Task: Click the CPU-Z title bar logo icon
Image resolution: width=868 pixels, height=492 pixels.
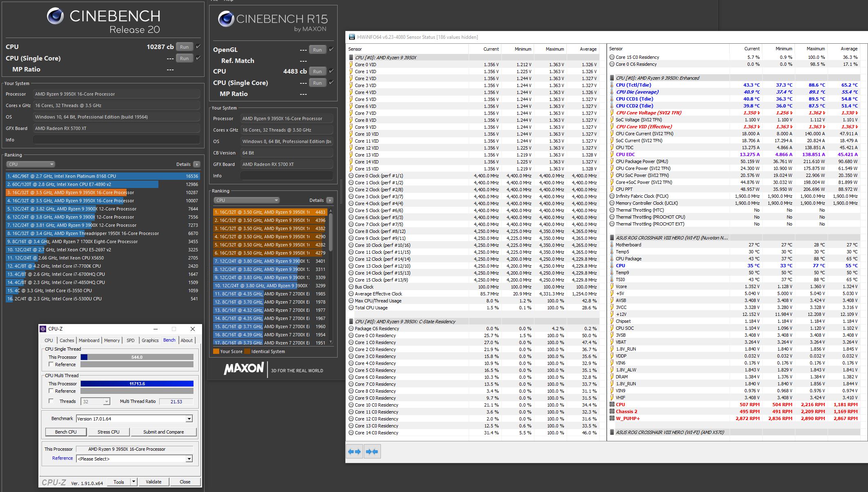Action: tap(43, 329)
